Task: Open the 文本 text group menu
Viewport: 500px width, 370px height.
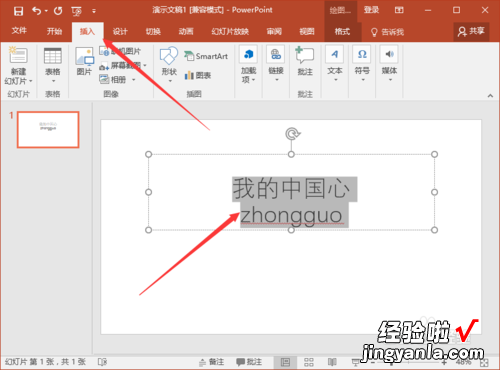Action: point(335,64)
